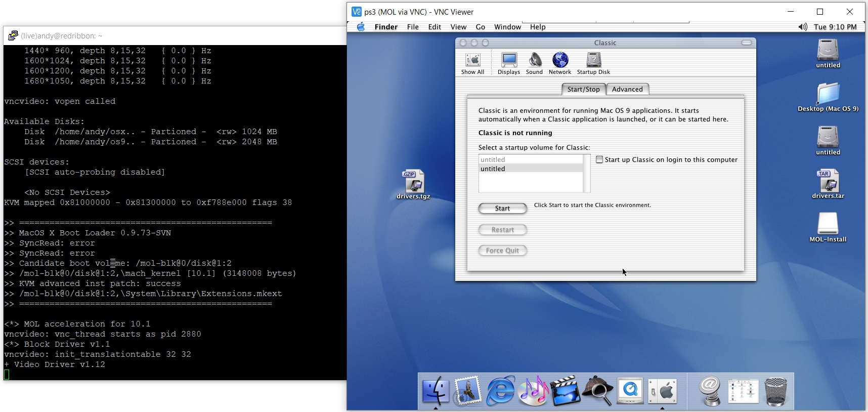Open Show All in Classic preferences toolbar
This screenshot has width=868, height=412.
click(x=472, y=64)
